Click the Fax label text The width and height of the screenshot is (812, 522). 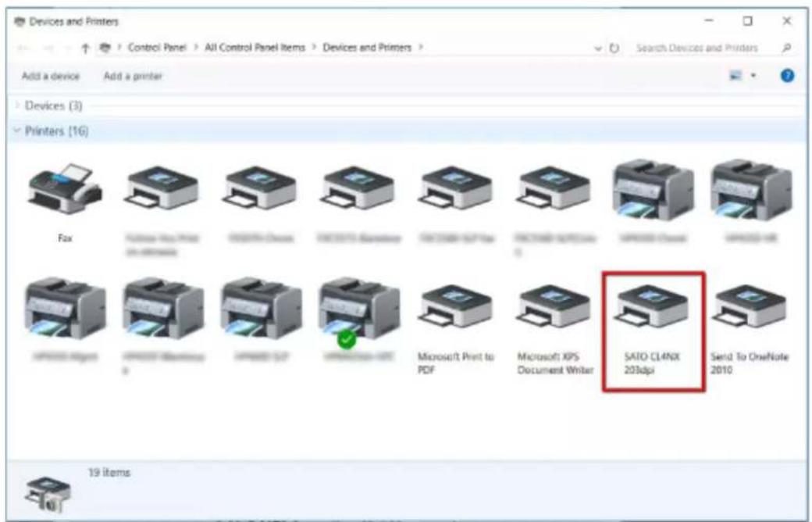click(66, 238)
